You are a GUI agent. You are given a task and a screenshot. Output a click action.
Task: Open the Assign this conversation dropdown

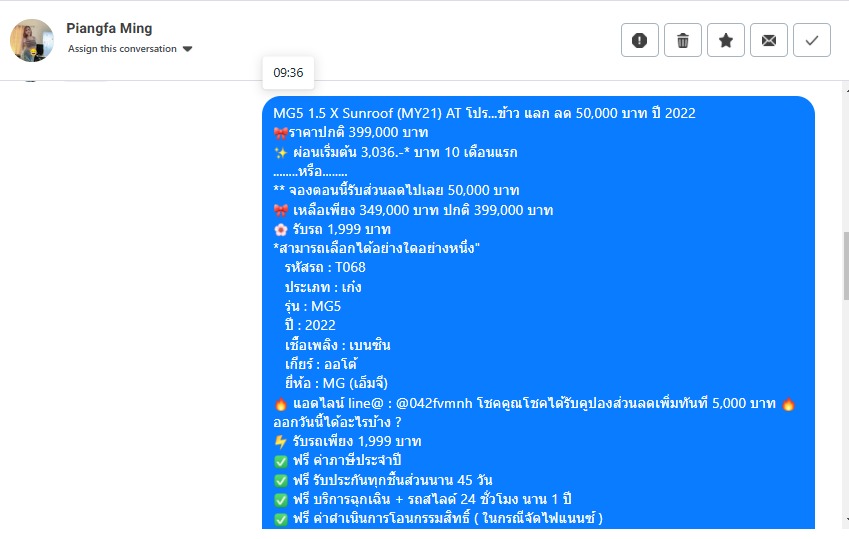coord(130,49)
